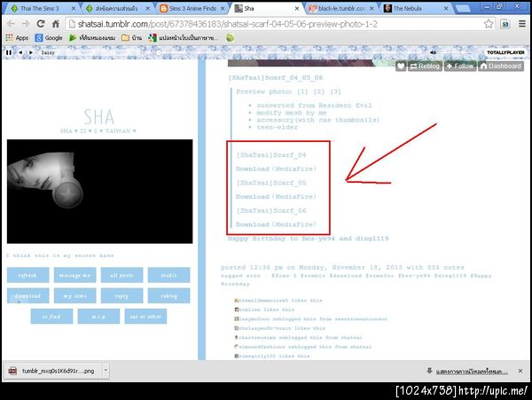Open the all posts sidebar button
Viewport: 532px width, 400px height.
(x=121, y=275)
